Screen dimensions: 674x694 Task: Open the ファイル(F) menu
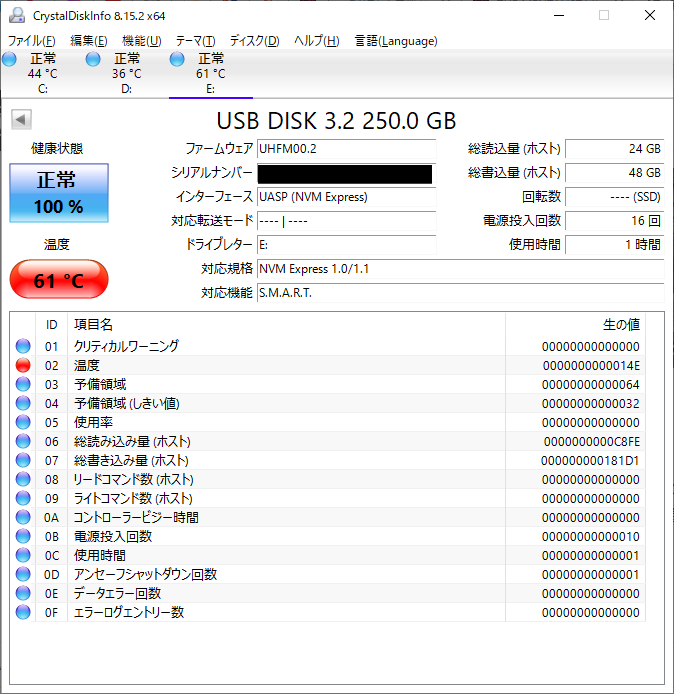point(31,41)
